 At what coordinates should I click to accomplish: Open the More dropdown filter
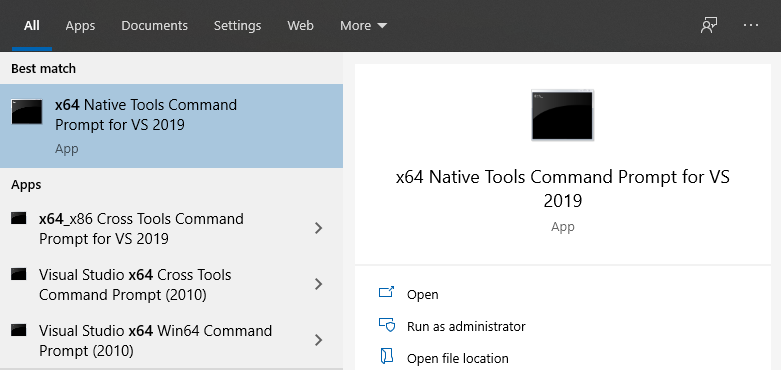pos(363,25)
